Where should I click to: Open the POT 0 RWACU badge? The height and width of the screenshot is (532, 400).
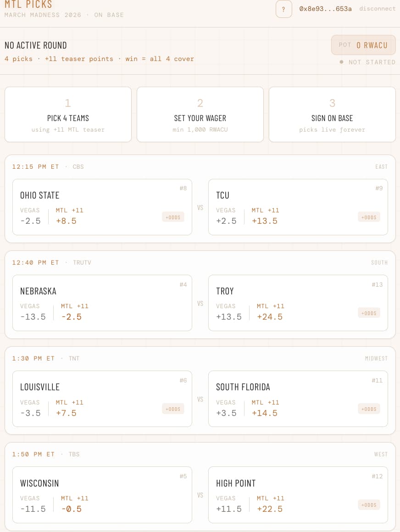pyautogui.click(x=363, y=45)
